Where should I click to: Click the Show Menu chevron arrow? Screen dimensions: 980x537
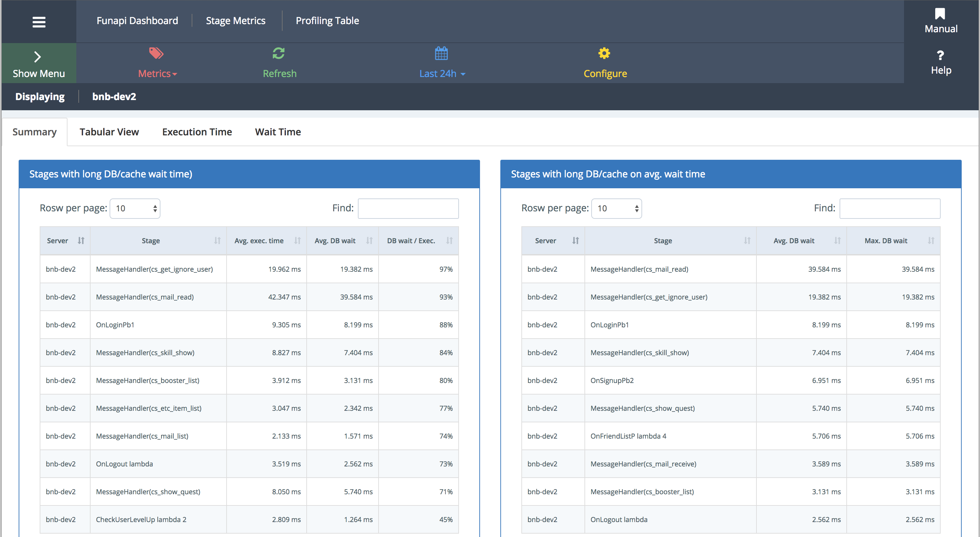(x=37, y=57)
